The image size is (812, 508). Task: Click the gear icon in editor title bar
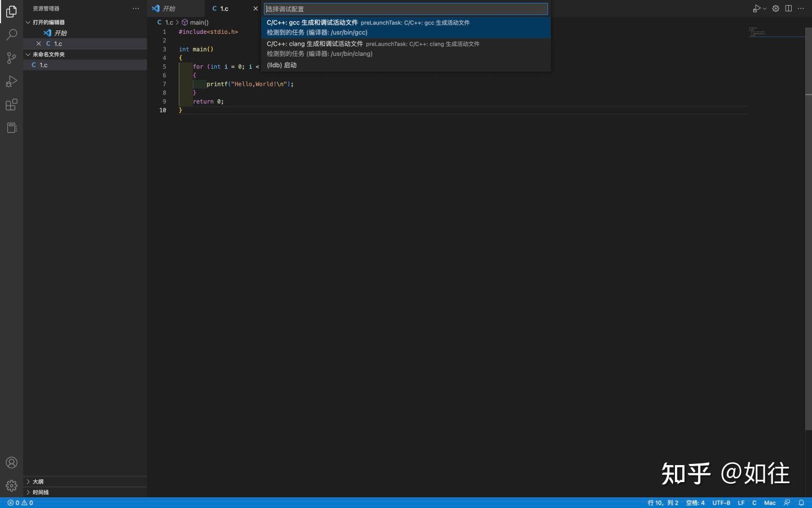[x=776, y=8]
